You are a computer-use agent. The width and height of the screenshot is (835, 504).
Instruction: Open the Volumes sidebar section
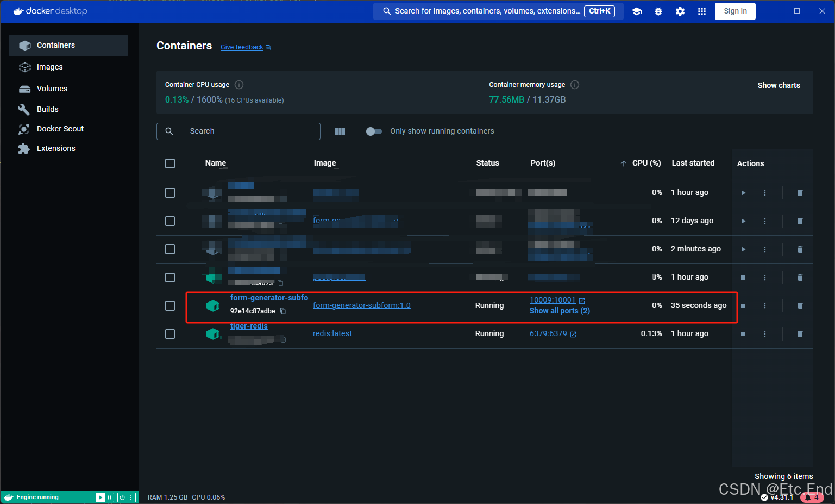click(x=68, y=89)
